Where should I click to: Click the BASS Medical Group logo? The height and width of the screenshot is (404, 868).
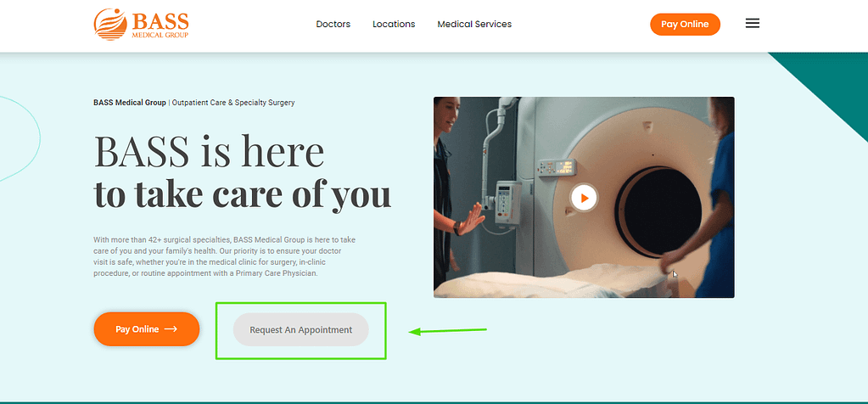141,25
